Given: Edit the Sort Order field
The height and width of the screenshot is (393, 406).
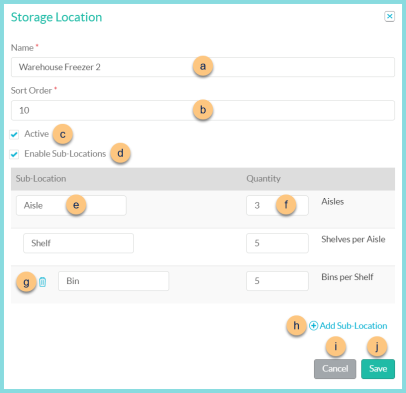Looking at the screenshot, I should pos(203,110).
